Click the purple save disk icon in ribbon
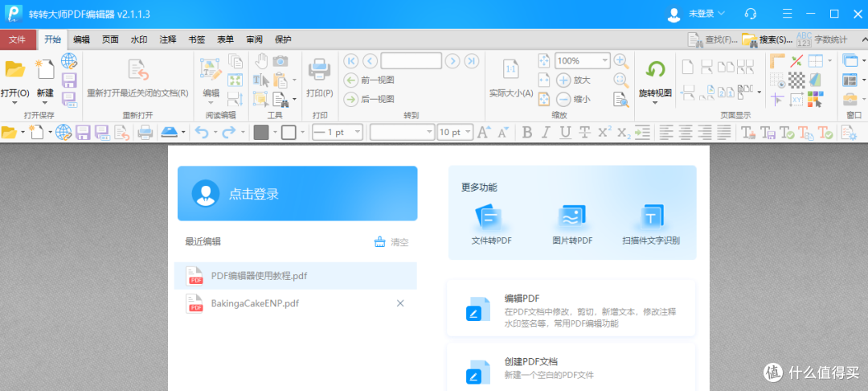Viewport: 868px width, 391px height. pos(69,80)
